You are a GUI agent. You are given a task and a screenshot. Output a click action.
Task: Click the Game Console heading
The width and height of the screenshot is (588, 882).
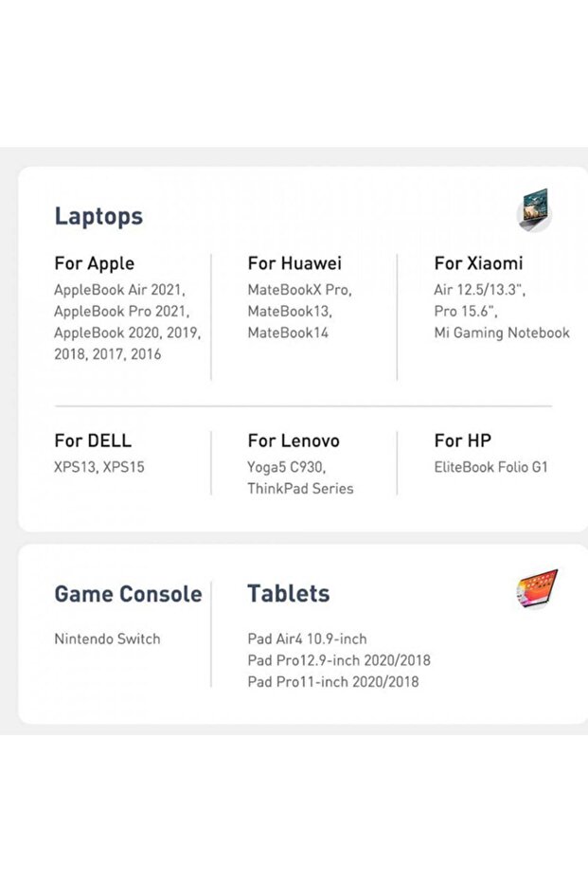point(128,594)
